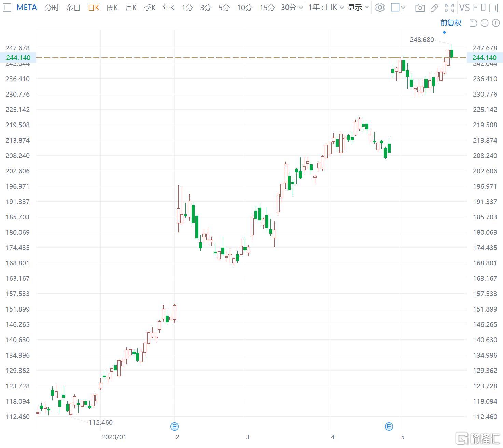The image size is (503, 448).
Task: Click the green 244.140 price tag on right axis
Action: (x=485, y=58)
